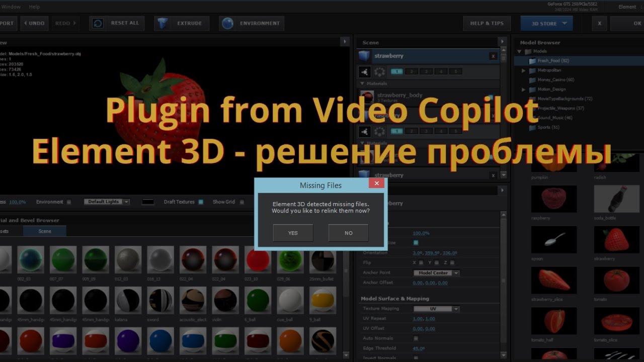Click NO in the Missing Files dialog
The image size is (644, 362).
pos(348,233)
